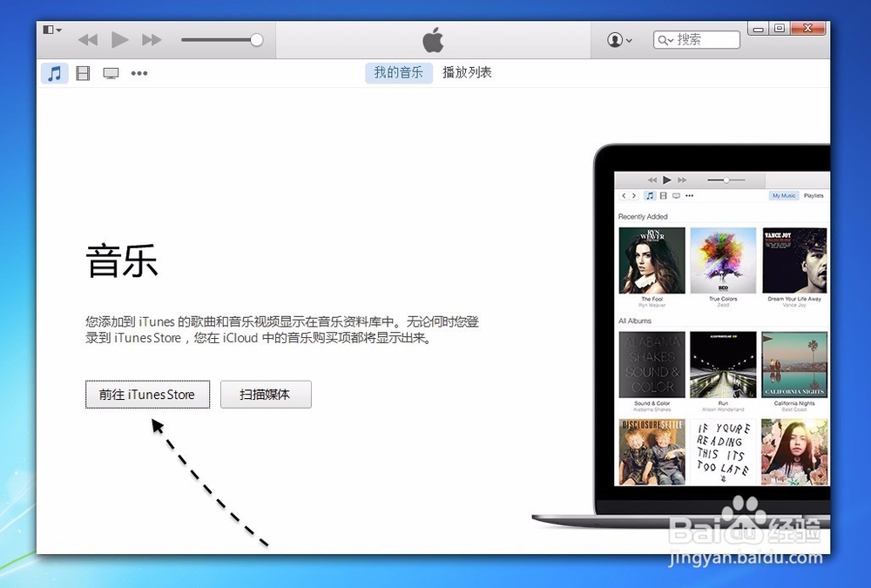
Task: Skip forward with the fast-forward button
Action: click(151, 40)
